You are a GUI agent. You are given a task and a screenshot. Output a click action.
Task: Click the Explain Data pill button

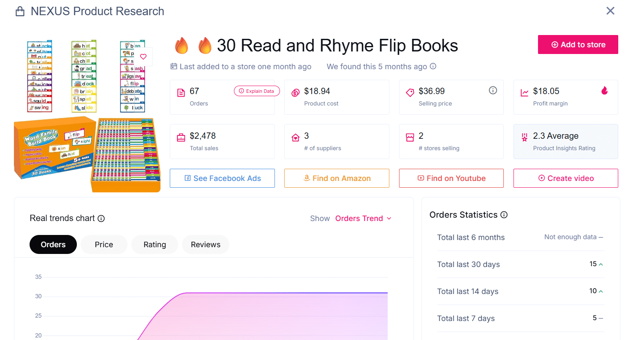257,91
